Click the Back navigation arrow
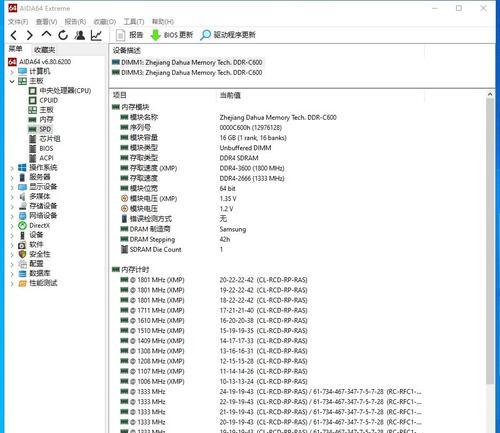This screenshot has height=433, width=500. 14,35
